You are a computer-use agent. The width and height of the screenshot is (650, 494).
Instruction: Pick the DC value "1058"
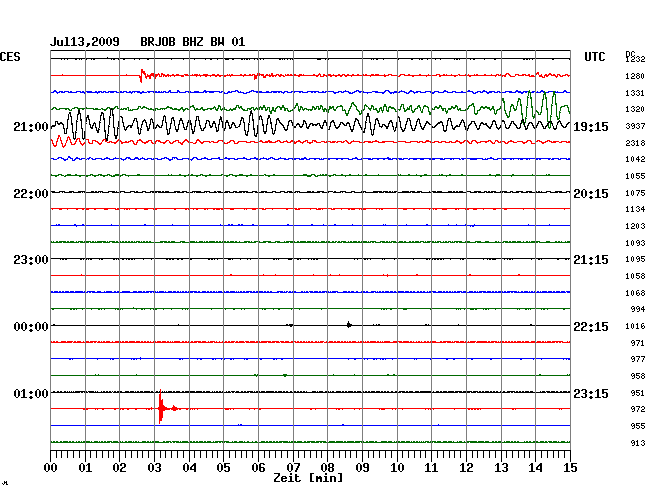[x=635, y=276]
